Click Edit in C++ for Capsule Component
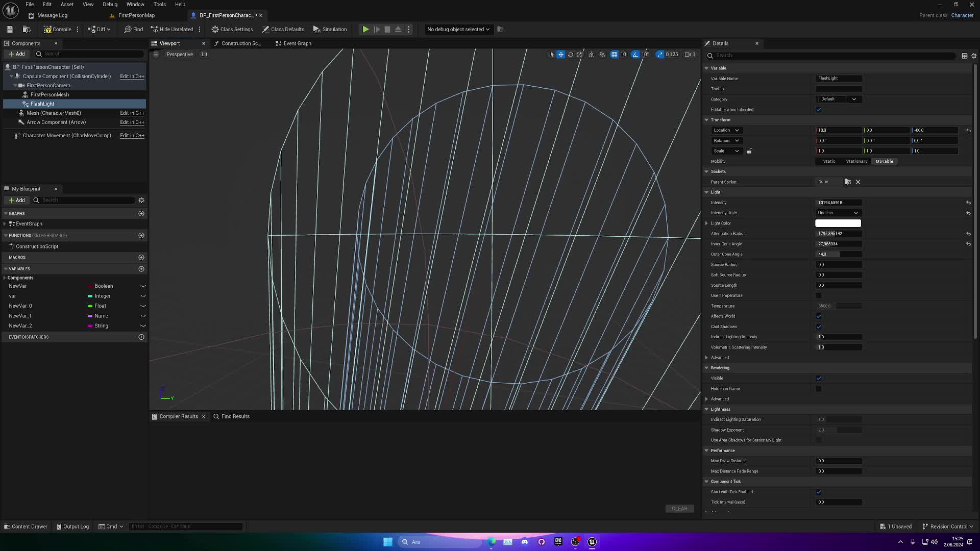This screenshot has height=551, width=980. (x=132, y=76)
